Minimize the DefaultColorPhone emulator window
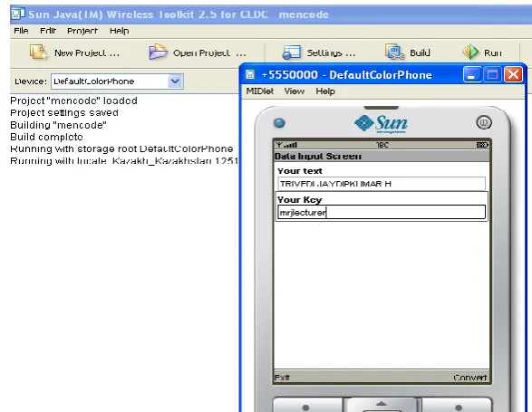This screenshot has height=412, width=532. [x=471, y=74]
